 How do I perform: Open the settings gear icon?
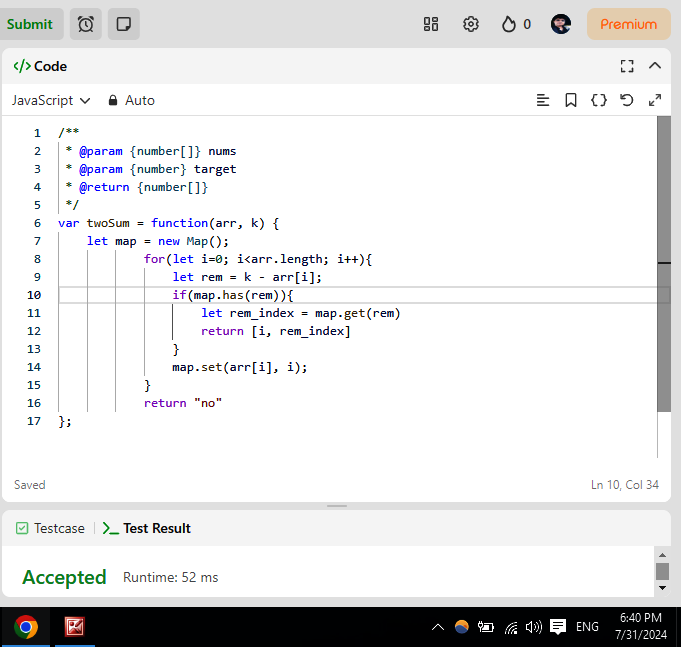471,24
